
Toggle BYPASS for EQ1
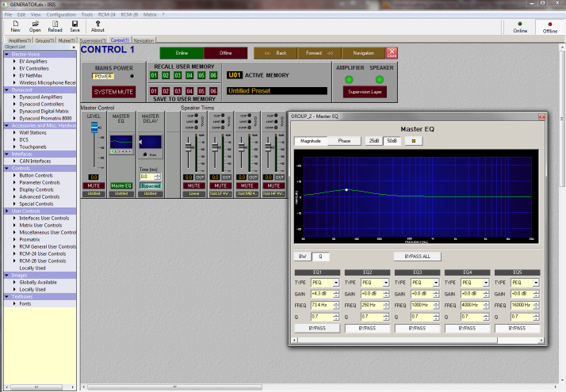pyautogui.click(x=317, y=328)
